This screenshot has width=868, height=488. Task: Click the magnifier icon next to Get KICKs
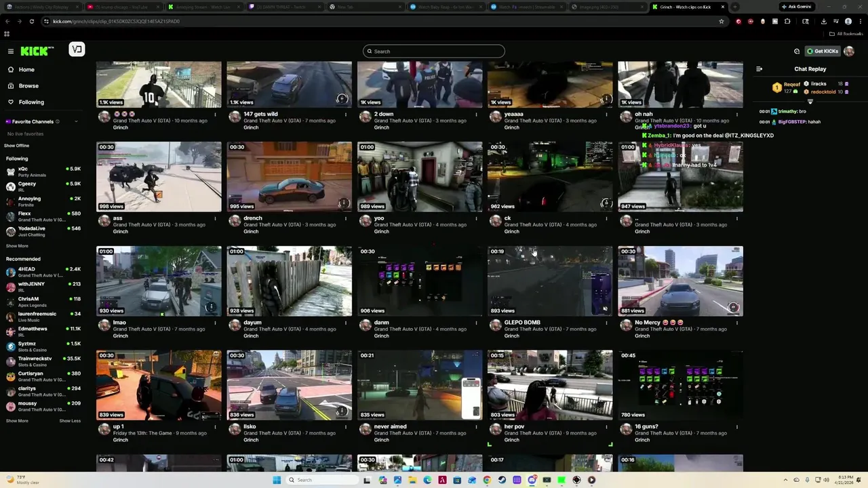tap(797, 52)
